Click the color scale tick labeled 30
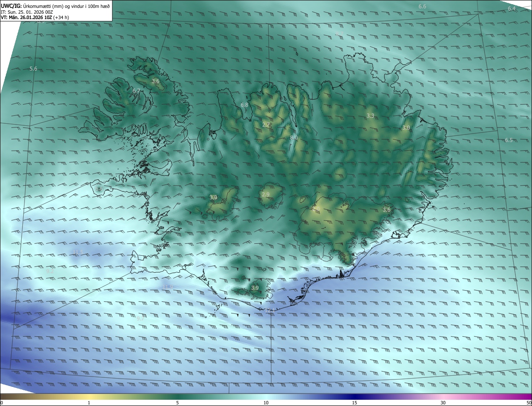 pos(443,403)
